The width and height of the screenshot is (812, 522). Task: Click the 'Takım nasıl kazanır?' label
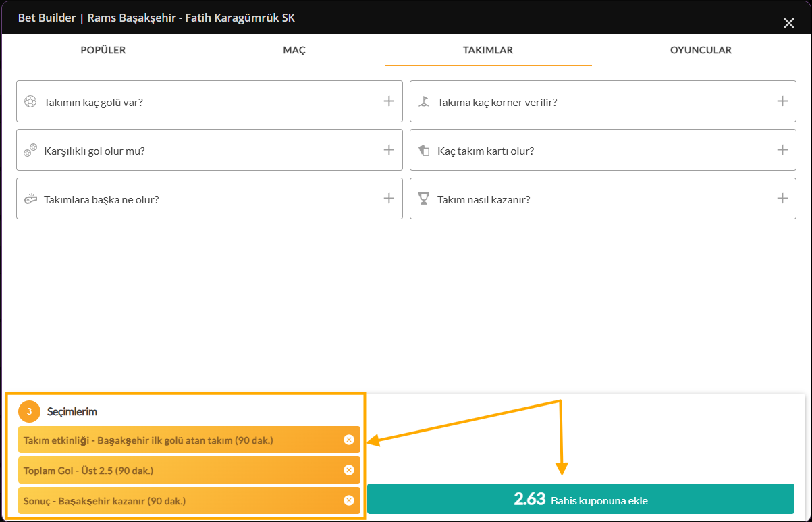coord(484,200)
